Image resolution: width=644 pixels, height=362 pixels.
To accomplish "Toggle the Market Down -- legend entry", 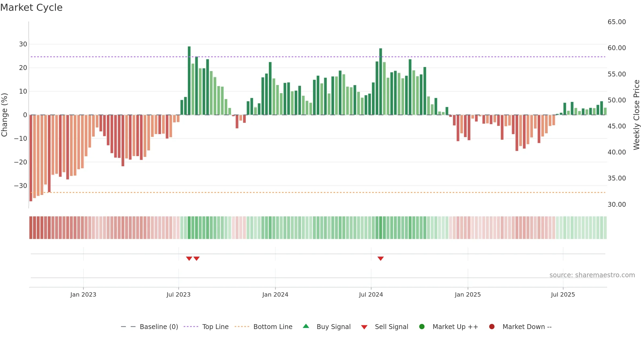I will tap(520, 327).
